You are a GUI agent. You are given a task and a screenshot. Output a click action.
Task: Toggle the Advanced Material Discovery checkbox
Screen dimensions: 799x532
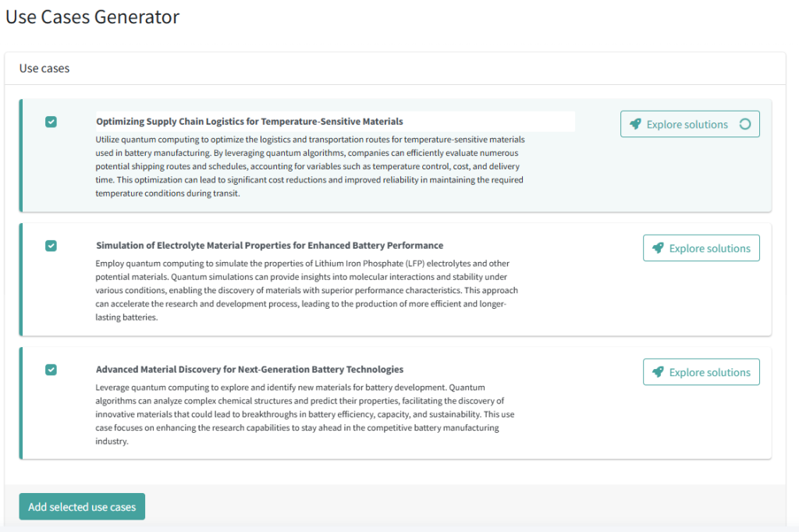point(51,370)
